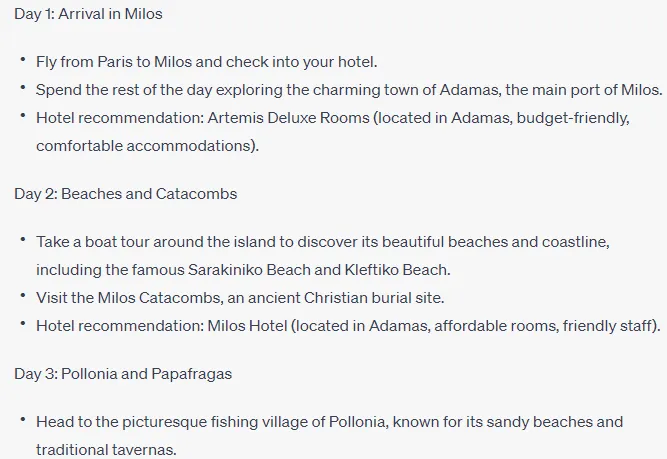Click the text about exploring Adamas town

click(x=349, y=90)
